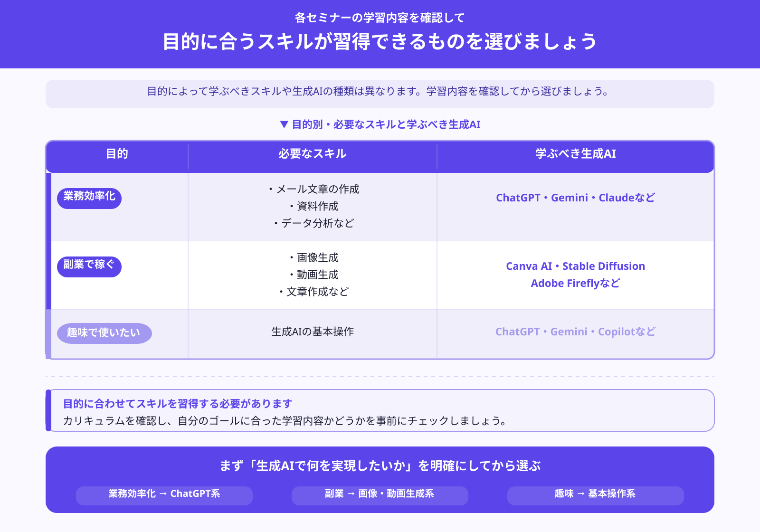This screenshot has height=532, width=760.
Task: Click the Adobe Fireflyなど line
Action: point(576,283)
